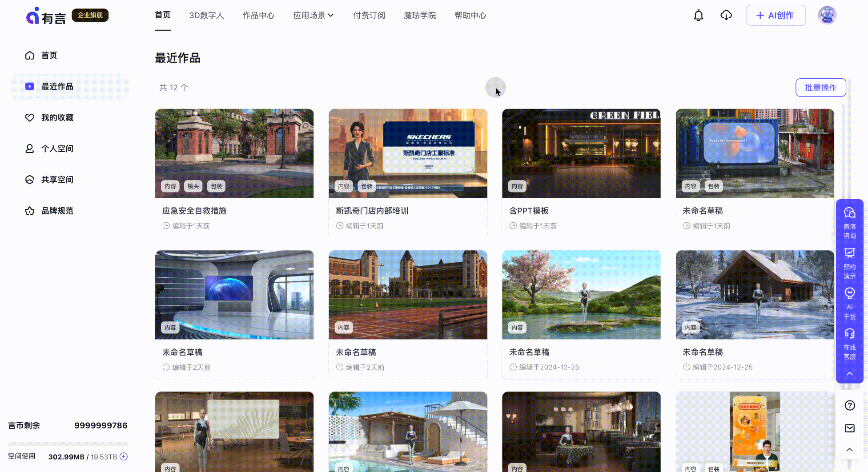Click the 内容 tag on 应急安全自救措施

click(x=170, y=186)
